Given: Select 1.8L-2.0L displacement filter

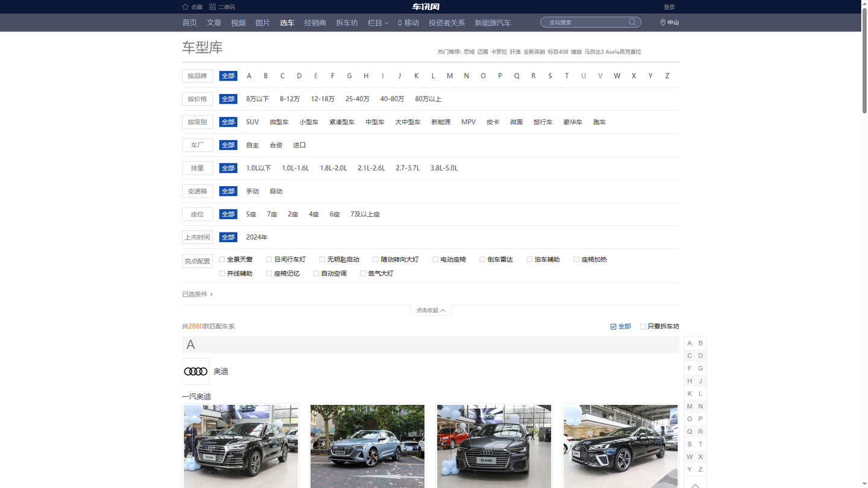Looking at the screenshot, I should click(x=333, y=168).
